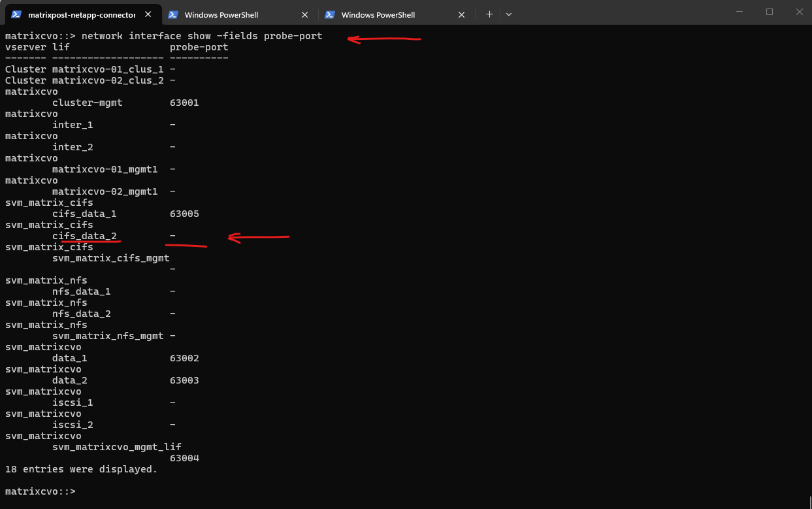812x509 pixels.
Task: Click the probe-port value 63001 for cluster-mgmt
Action: pos(184,103)
